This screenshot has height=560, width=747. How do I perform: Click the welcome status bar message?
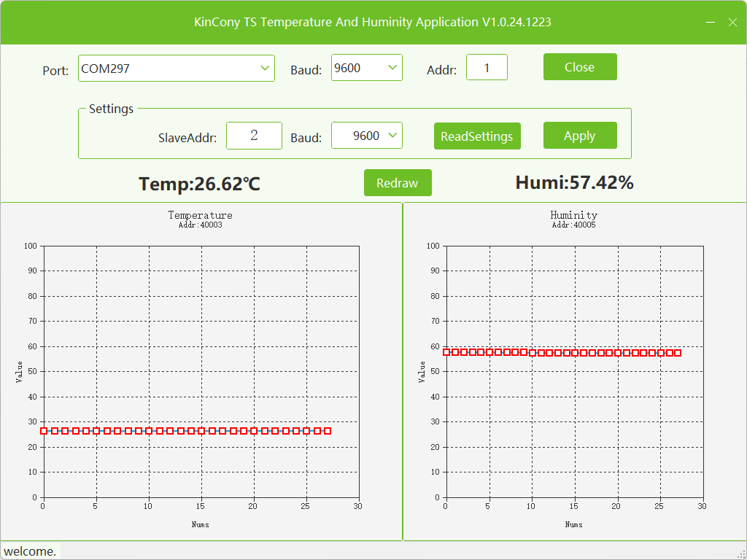[x=30, y=551]
